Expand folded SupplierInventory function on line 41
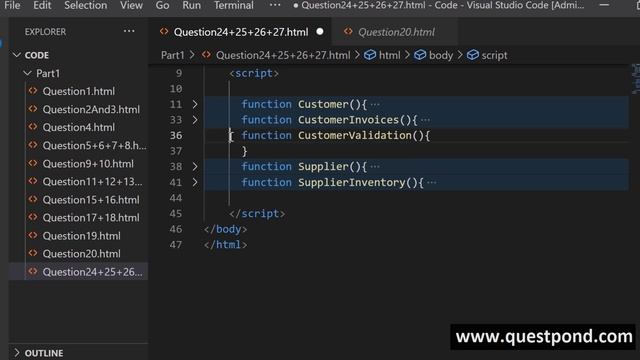The height and width of the screenshot is (360, 640). [x=195, y=182]
